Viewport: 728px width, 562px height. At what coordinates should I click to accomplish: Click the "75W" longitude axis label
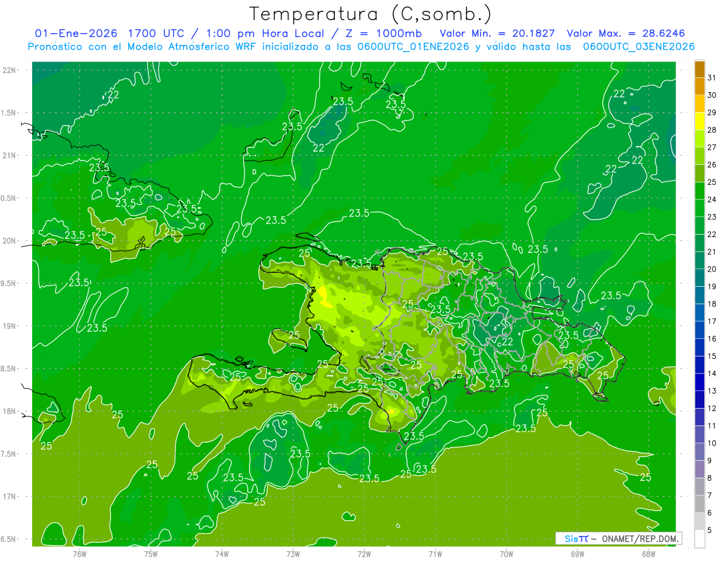[x=151, y=554]
